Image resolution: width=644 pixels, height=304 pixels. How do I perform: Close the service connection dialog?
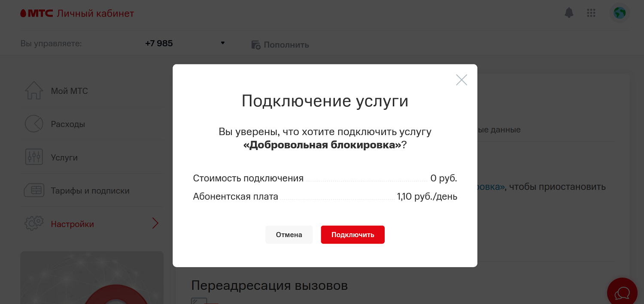tap(462, 80)
